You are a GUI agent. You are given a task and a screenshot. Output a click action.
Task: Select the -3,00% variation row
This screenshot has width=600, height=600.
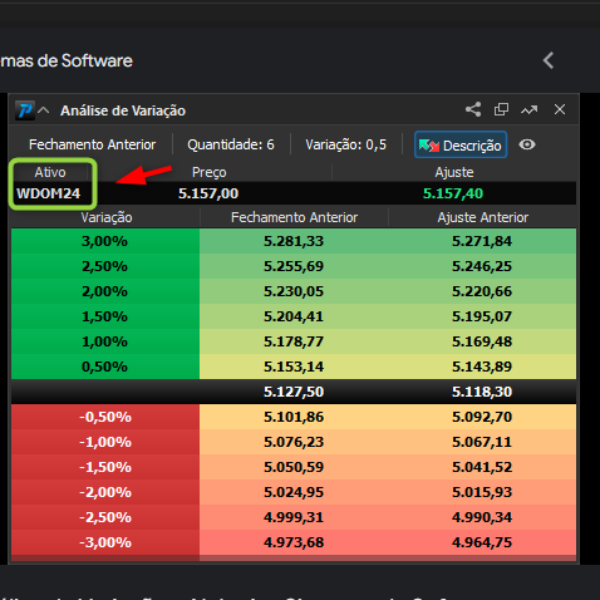coord(106,542)
